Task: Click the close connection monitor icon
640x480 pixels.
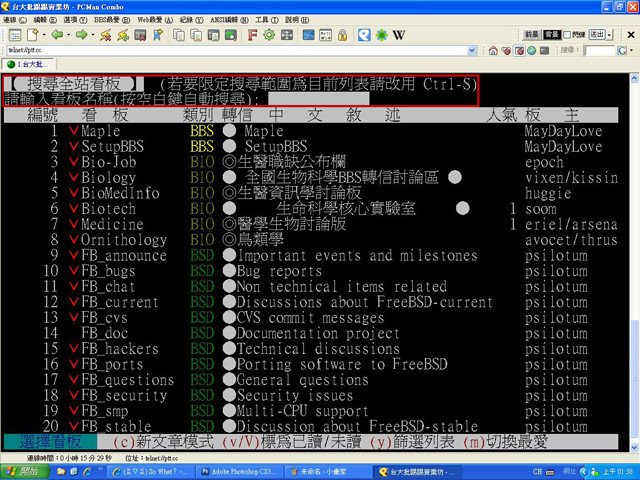Action: tap(140, 36)
